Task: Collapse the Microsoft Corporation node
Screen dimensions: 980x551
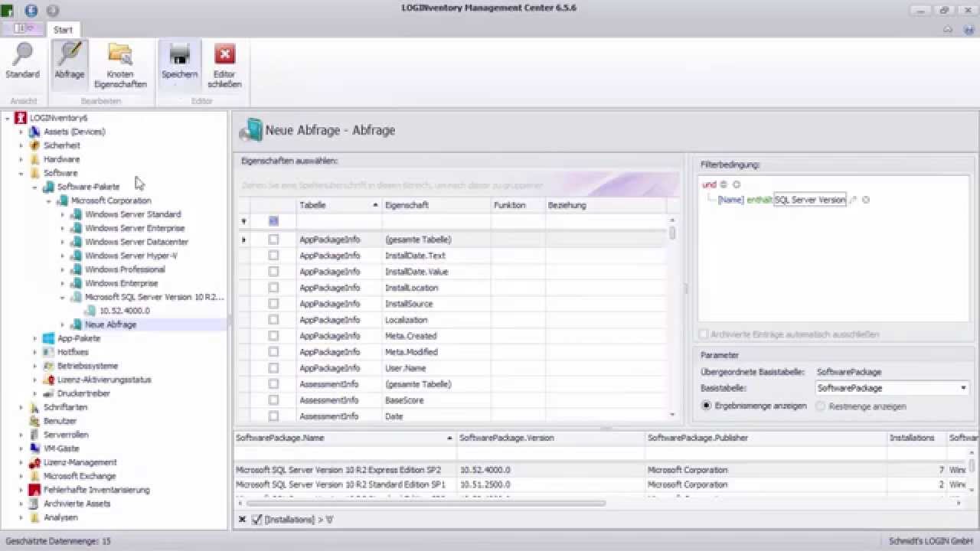Action: tap(49, 201)
